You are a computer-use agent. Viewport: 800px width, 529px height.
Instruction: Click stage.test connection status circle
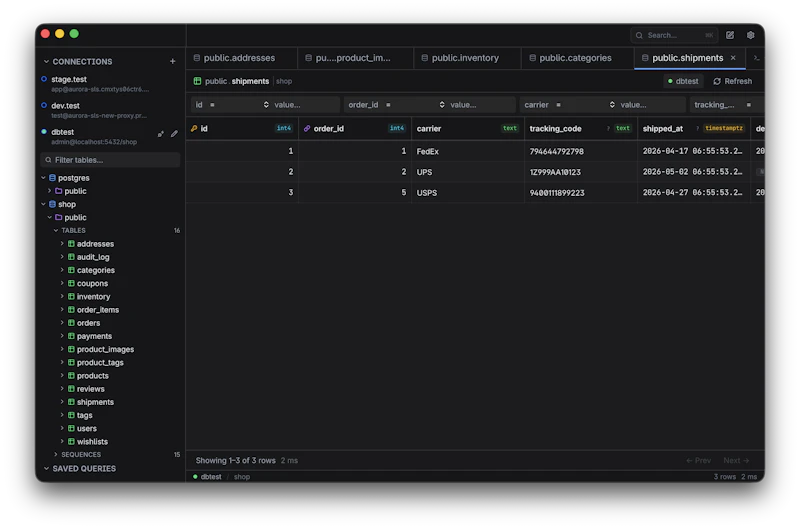coord(44,79)
